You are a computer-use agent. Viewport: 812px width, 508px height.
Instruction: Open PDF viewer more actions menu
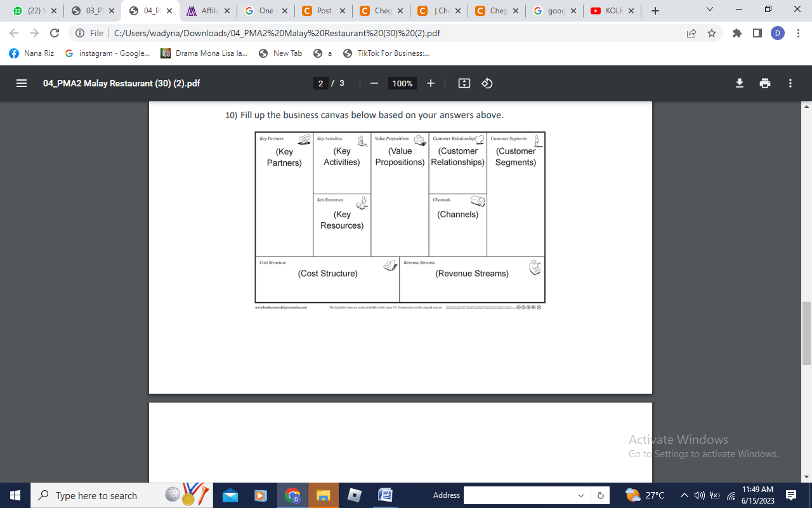790,83
